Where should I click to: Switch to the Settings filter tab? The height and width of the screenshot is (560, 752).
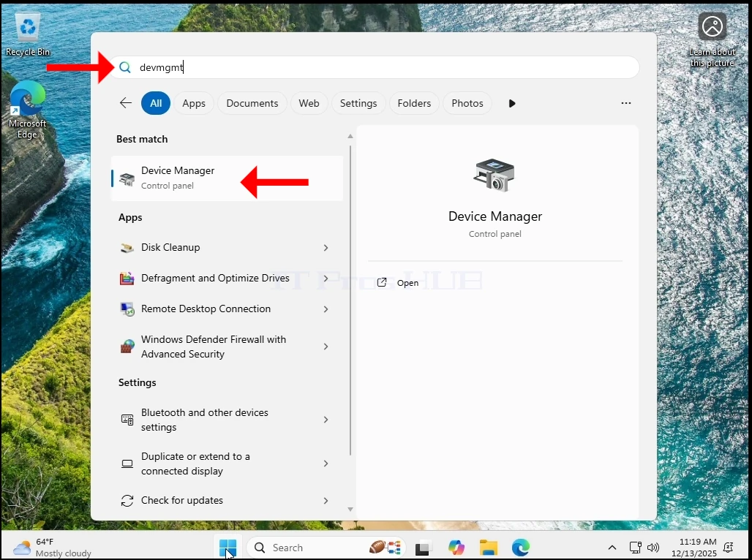(358, 103)
